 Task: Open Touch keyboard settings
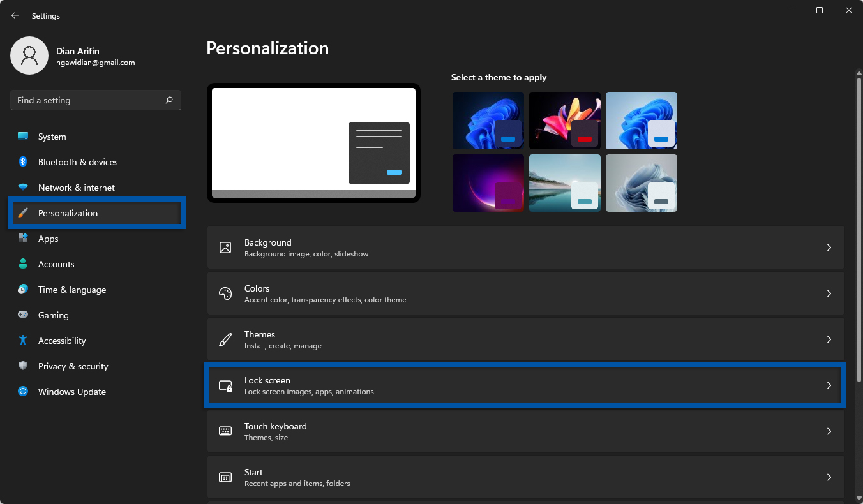pyautogui.click(x=525, y=431)
